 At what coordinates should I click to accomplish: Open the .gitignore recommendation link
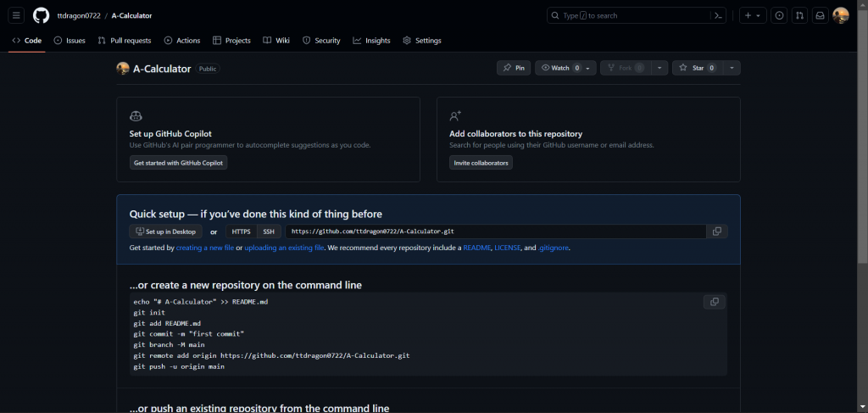click(x=553, y=248)
